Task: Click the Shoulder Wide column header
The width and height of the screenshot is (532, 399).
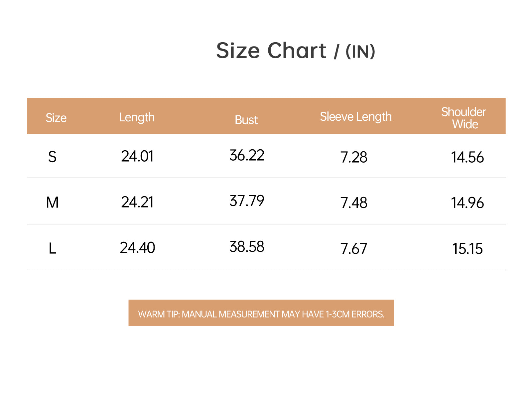Action: tap(464, 118)
